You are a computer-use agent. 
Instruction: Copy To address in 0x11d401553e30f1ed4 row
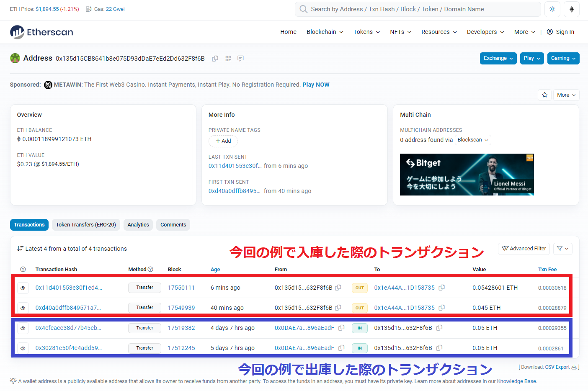click(x=441, y=288)
